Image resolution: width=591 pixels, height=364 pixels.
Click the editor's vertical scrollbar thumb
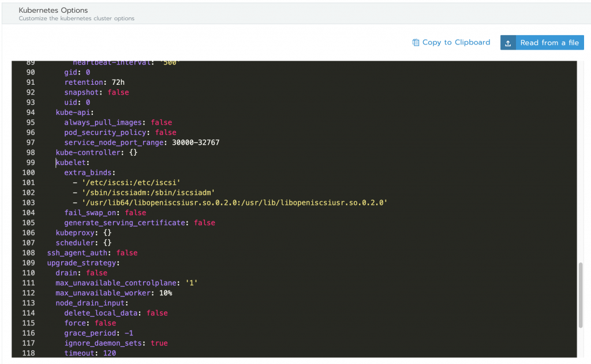[x=581, y=295]
